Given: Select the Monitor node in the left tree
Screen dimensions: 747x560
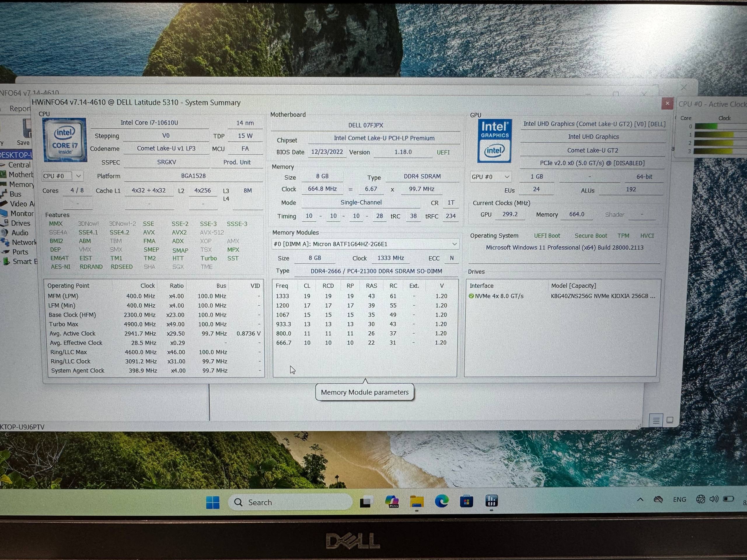Looking at the screenshot, I should [x=22, y=214].
